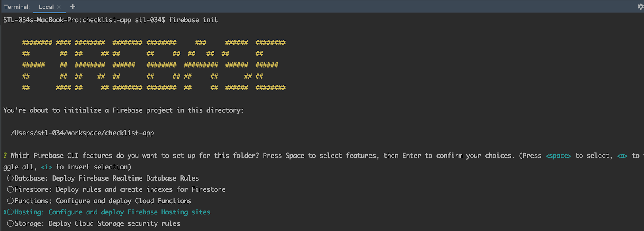The width and height of the screenshot is (644, 231).
Task: Select the Firestore feature radio circle
Action: pos(10,189)
